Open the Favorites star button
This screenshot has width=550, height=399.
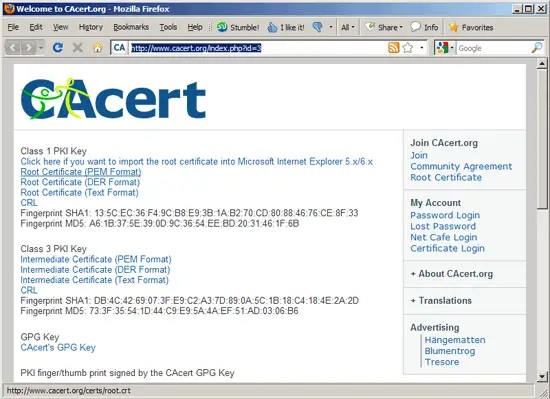click(x=471, y=27)
